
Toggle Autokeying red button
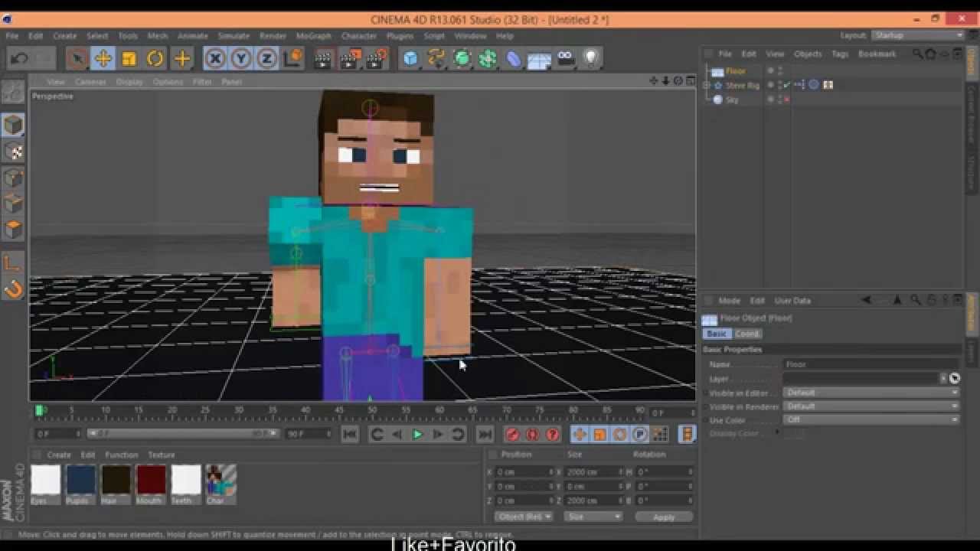(x=532, y=435)
